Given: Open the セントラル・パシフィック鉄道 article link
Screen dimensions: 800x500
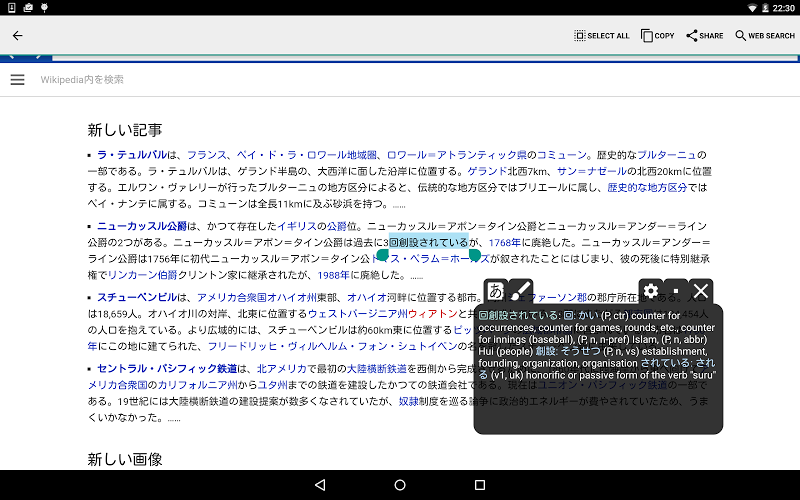Looking at the screenshot, I should (x=167, y=368).
